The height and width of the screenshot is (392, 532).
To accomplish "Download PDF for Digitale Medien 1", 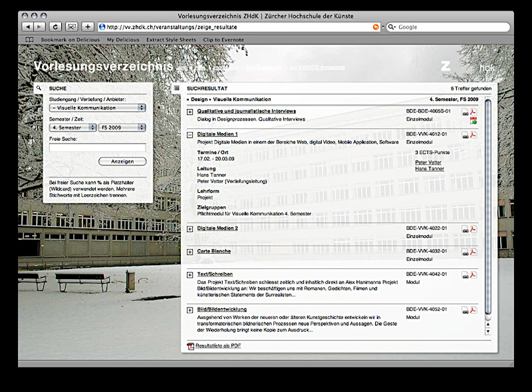I will coord(473,135).
